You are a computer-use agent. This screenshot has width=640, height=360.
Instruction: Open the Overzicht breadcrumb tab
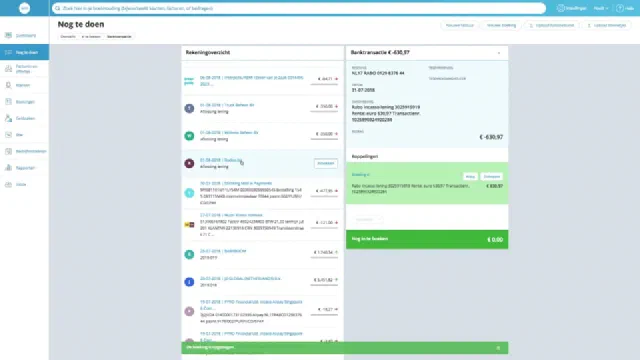68,36
